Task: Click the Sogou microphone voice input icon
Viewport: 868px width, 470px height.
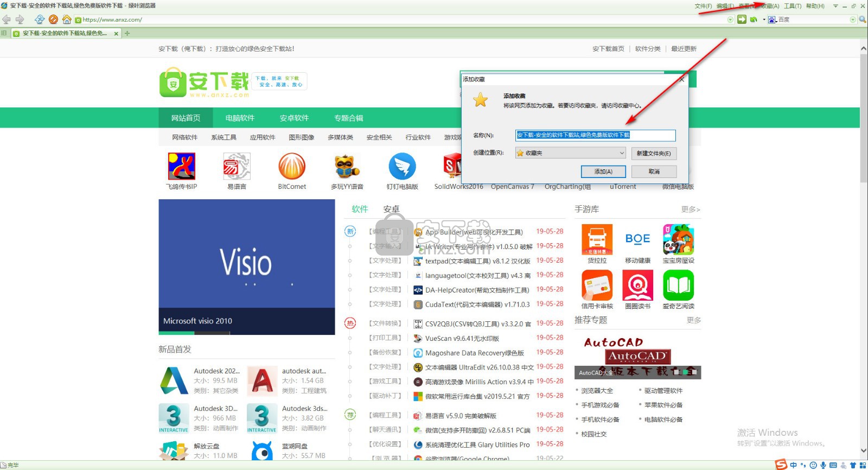Action: [x=823, y=465]
